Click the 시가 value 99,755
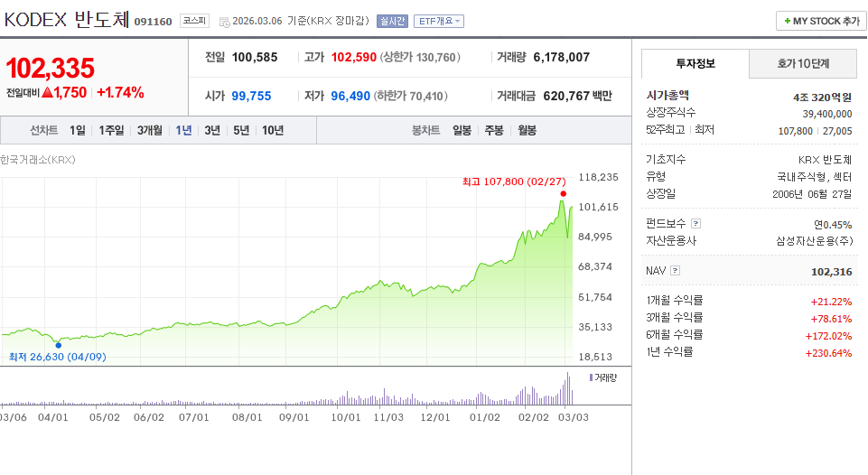Screen dimensions: 868x475 [251, 96]
